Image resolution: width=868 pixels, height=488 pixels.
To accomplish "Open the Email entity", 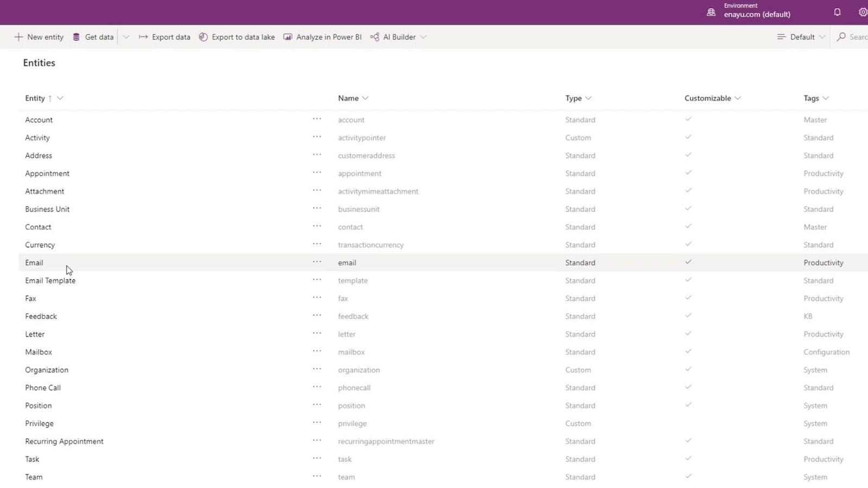I will pos(34,262).
